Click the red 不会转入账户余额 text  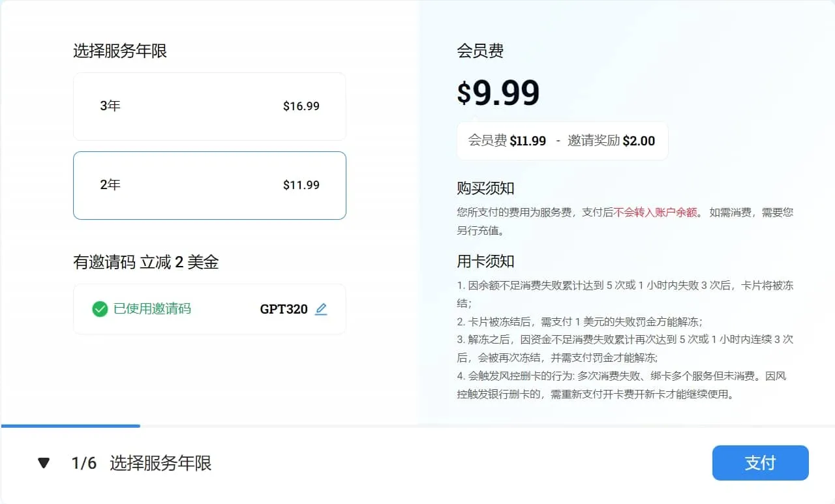tap(655, 212)
